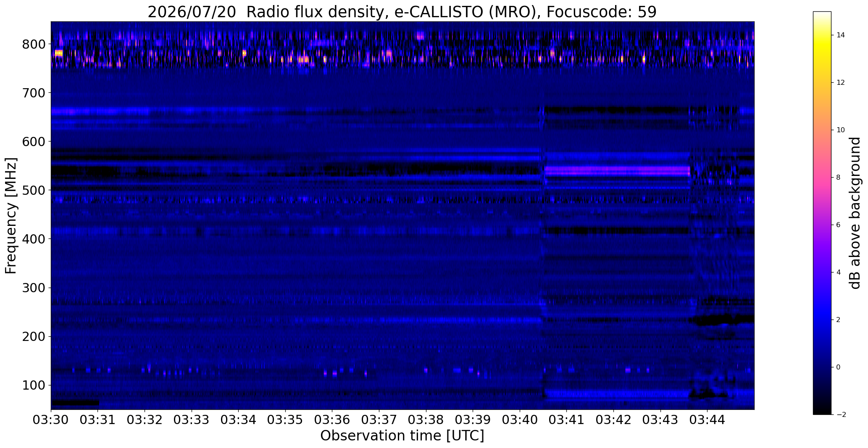Click the 03:41 time tick label
The width and height of the screenshot is (868, 448).
coord(567,420)
